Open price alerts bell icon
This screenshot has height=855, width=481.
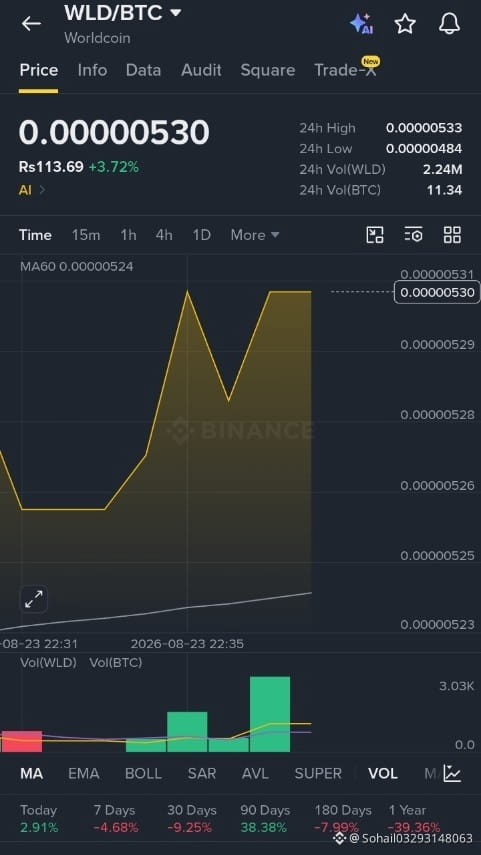tap(449, 23)
